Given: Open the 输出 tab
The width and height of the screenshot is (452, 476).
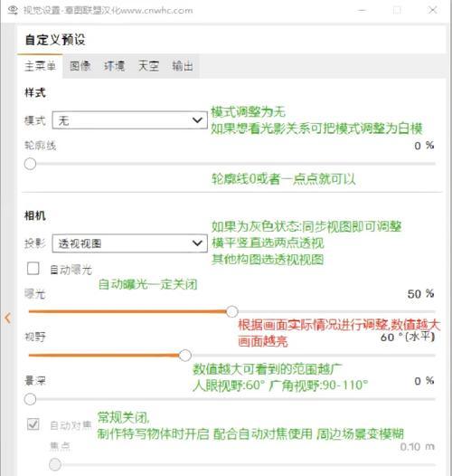Looking at the screenshot, I should [183, 66].
